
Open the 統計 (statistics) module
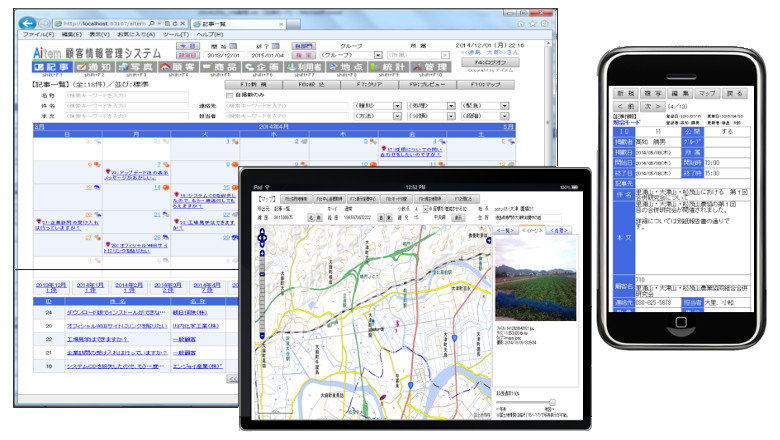tap(386, 67)
